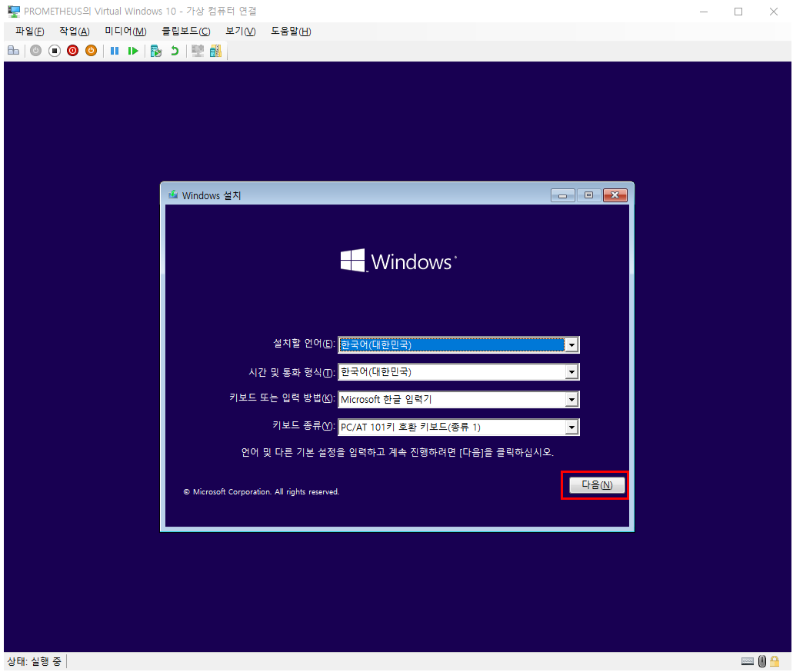This screenshot has height=672, width=793.
Task: Minimize the virtual machine connection window
Action: (704, 11)
